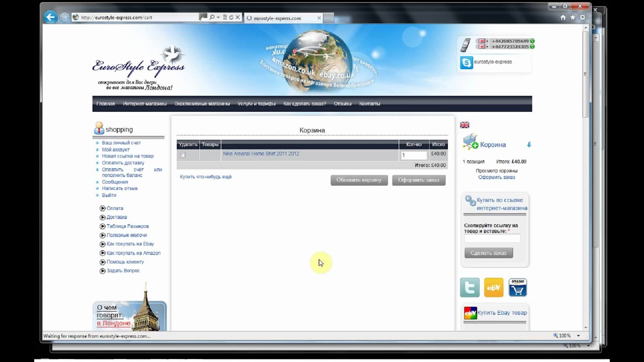Click the quantity field for the Nike shirt
This screenshot has width=644, height=362.
(414, 155)
